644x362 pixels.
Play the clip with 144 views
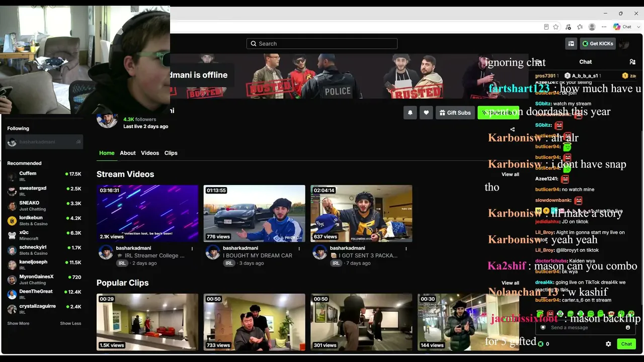[468, 322]
